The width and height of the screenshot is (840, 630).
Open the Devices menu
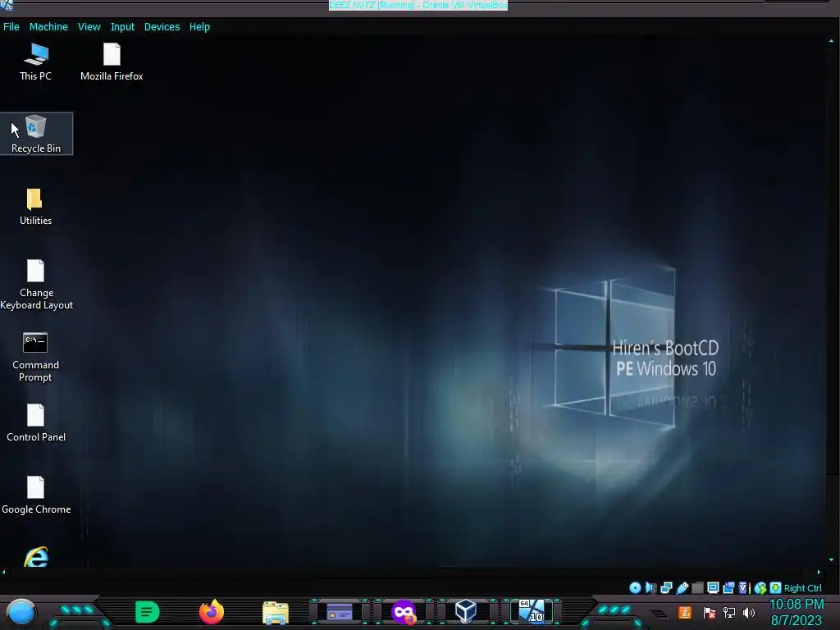[162, 27]
